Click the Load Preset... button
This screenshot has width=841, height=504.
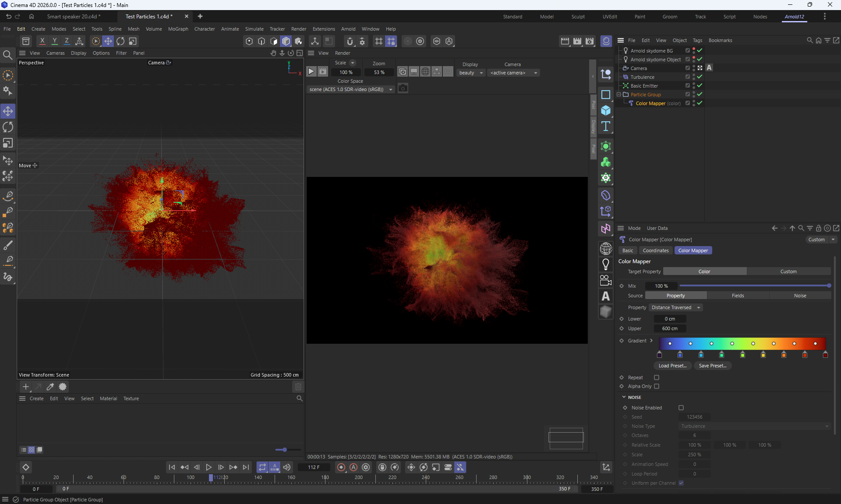[x=672, y=366]
